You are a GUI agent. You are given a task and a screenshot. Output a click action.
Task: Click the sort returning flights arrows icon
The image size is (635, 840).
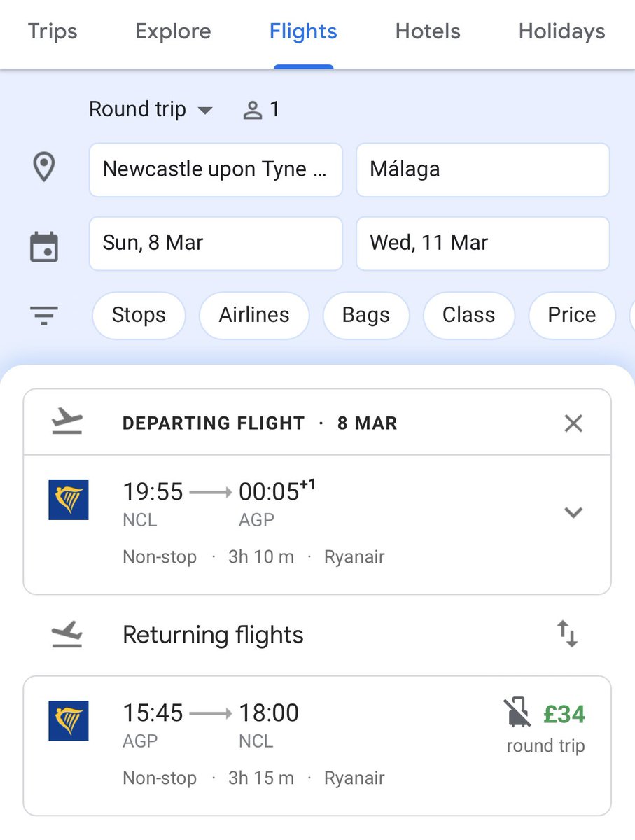point(567,635)
